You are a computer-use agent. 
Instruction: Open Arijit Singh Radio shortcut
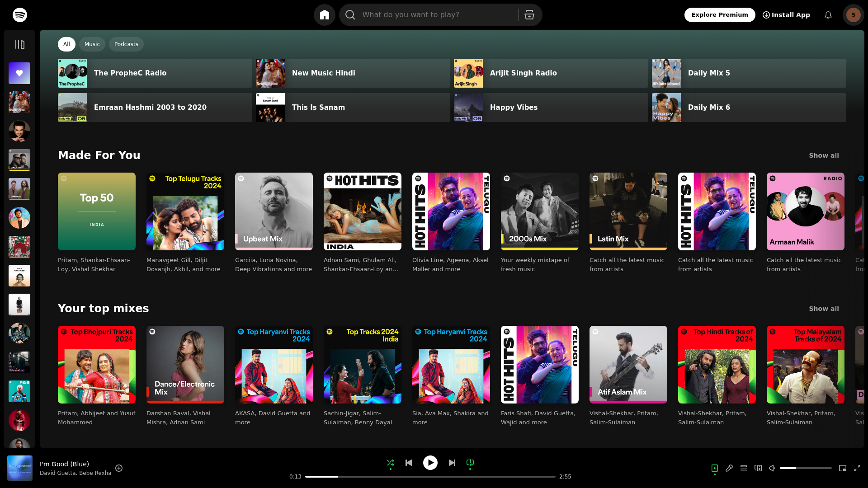click(551, 73)
